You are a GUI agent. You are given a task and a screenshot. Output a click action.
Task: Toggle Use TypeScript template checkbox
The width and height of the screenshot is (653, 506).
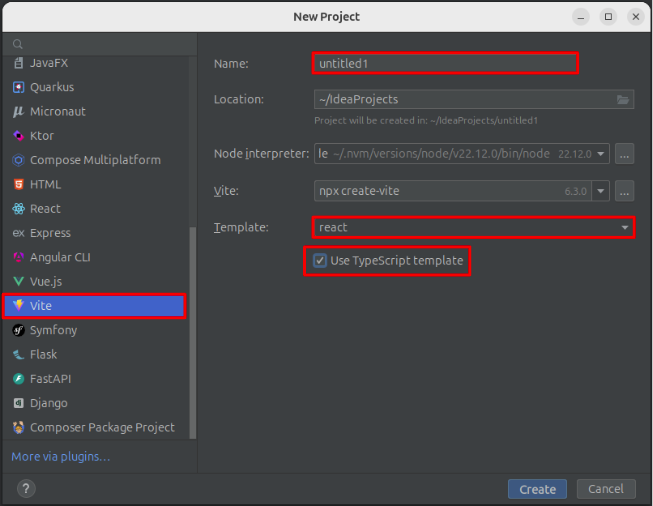click(x=320, y=261)
